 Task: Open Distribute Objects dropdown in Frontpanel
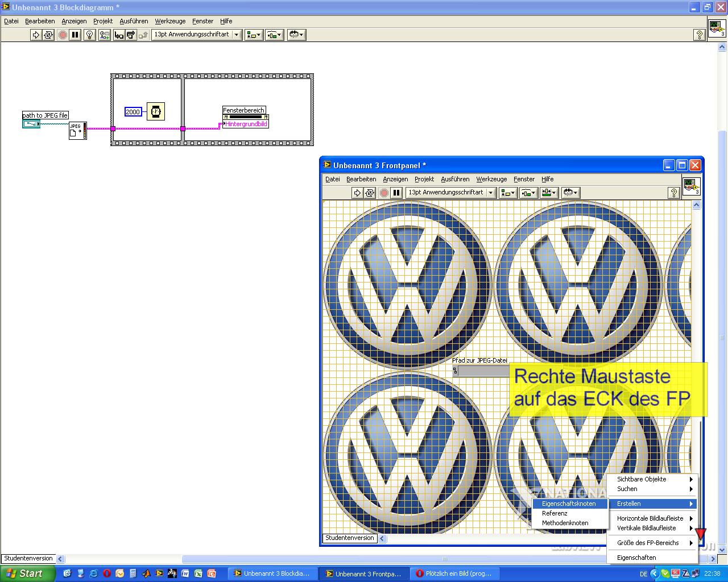(x=528, y=193)
